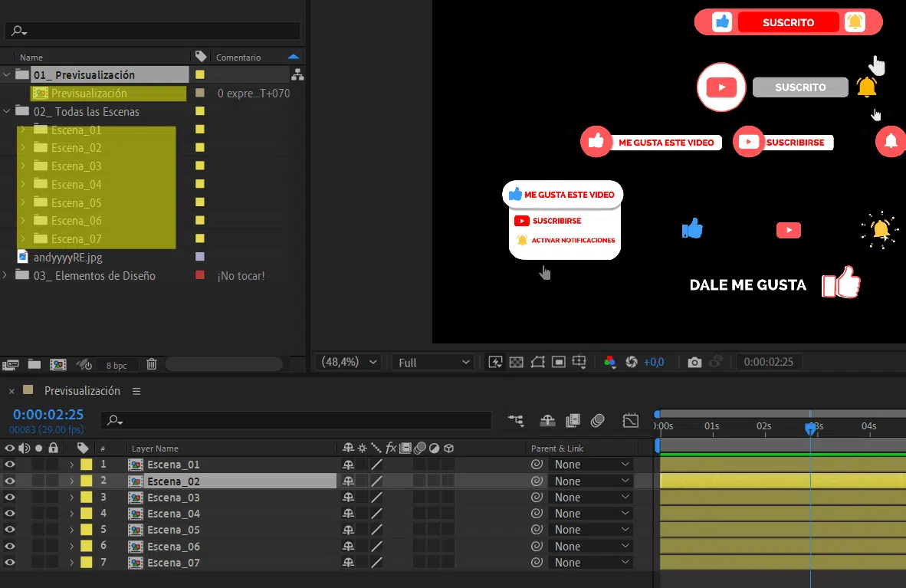Open Composition Mini-Flowchart icon in timeline
Screen dimensions: 906x588
click(515, 420)
